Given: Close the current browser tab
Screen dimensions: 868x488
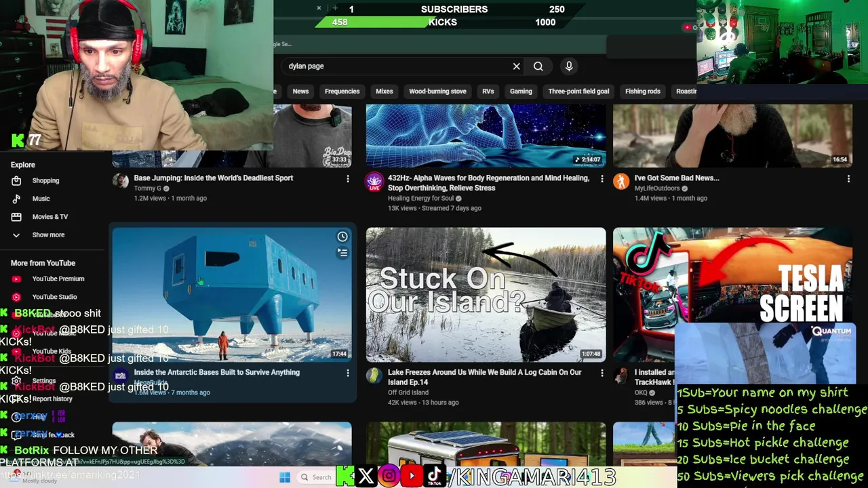Looking at the screenshot, I should [x=319, y=8].
